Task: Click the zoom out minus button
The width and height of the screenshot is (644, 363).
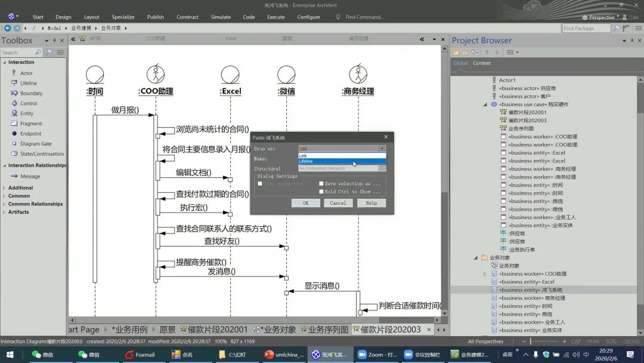Action: pyautogui.click(x=524, y=342)
